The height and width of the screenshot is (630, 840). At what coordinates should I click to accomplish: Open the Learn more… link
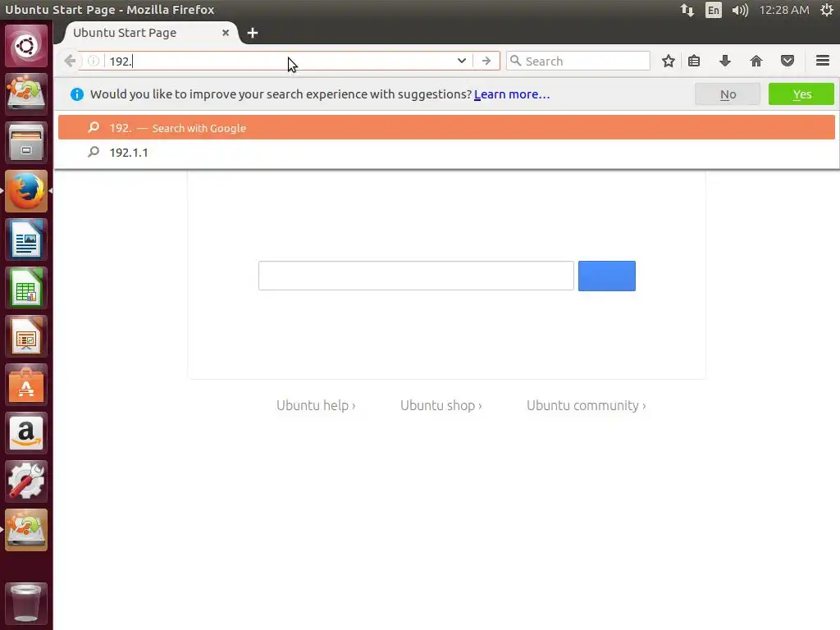coord(512,94)
